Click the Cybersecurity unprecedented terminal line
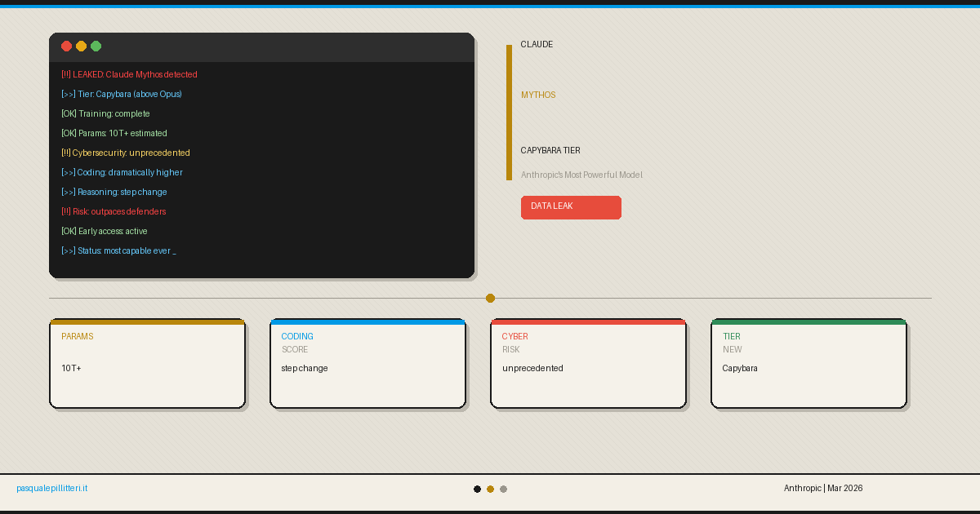980x514 pixels. click(125, 153)
